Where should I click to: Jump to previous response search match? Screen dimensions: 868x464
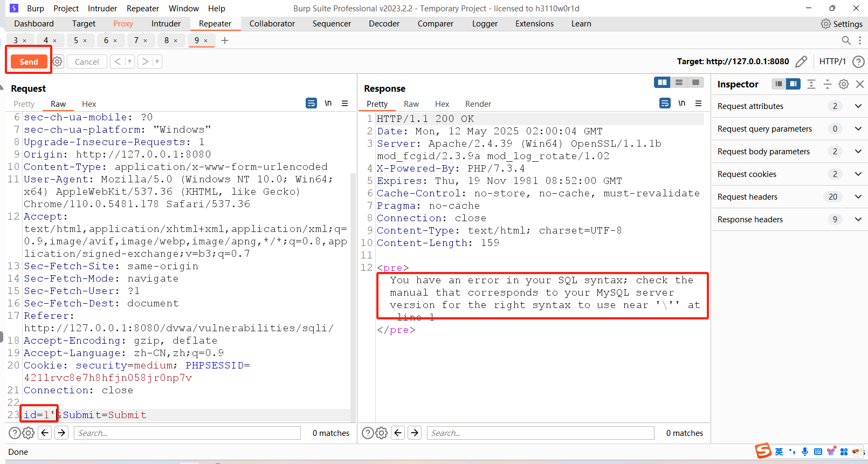tap(398, 433)
